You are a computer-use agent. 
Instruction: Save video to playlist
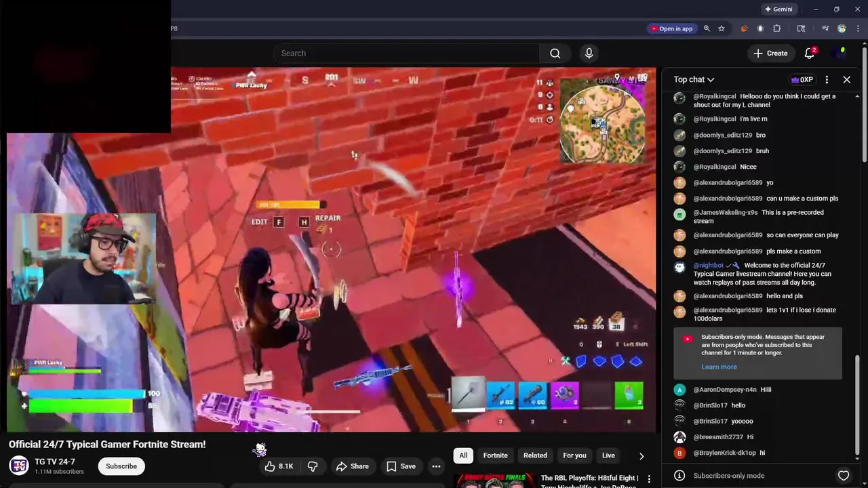coord(401,466)
